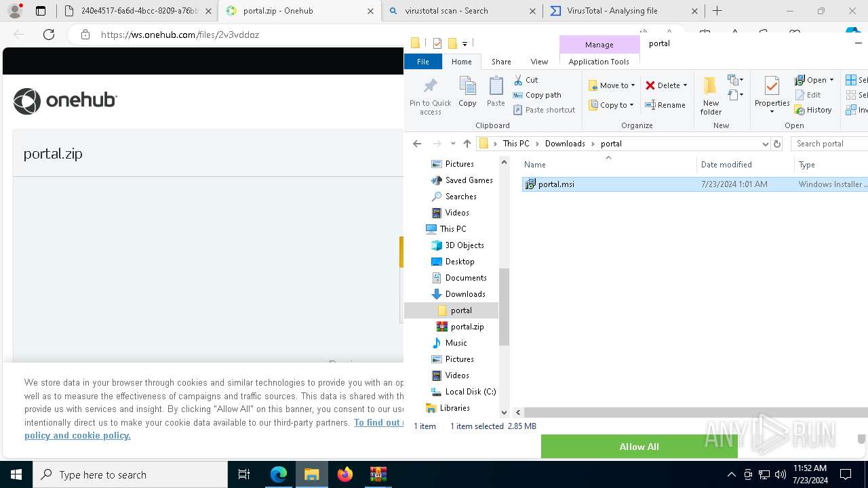Expand the Properties dropdown arrow
This screenshot has height=488, width=868.
772,112
